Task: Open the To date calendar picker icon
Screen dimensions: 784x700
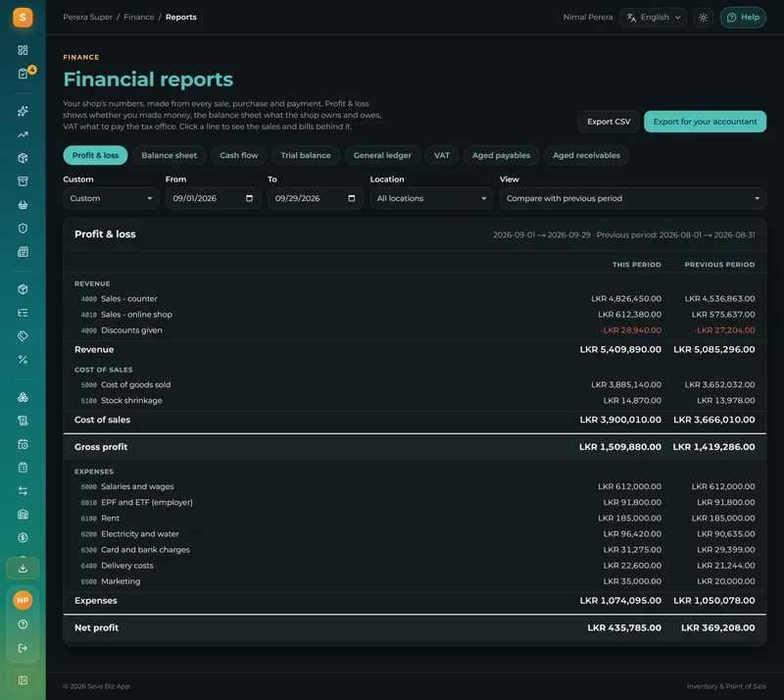Action: [352, 199]
